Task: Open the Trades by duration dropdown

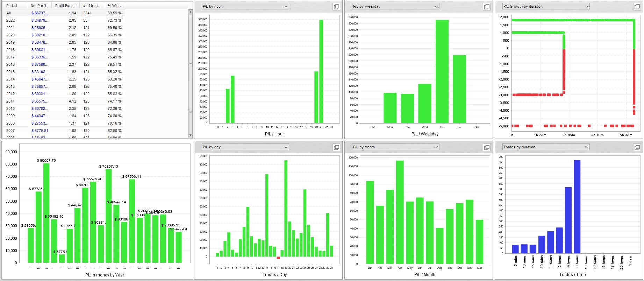Action: click(546, 147)
